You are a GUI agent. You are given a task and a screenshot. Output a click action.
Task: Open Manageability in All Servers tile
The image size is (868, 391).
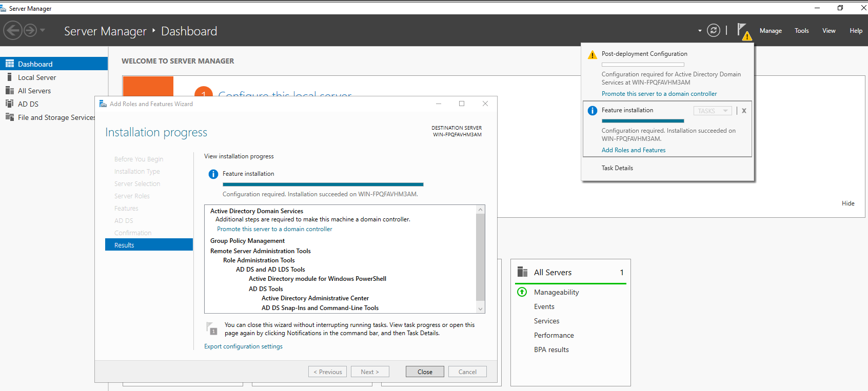click(556, 292)
